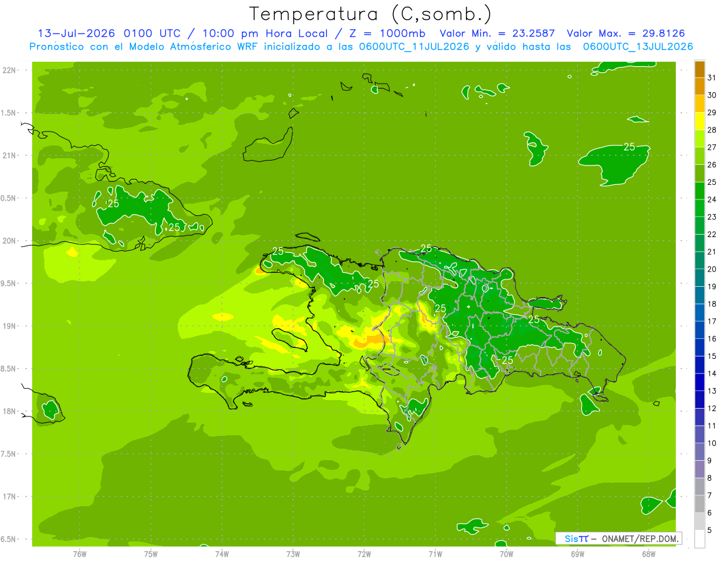This screenshot has height=562, width=728.
Task: Click the '22N' latitude axis label
Action: coord(10,70)
